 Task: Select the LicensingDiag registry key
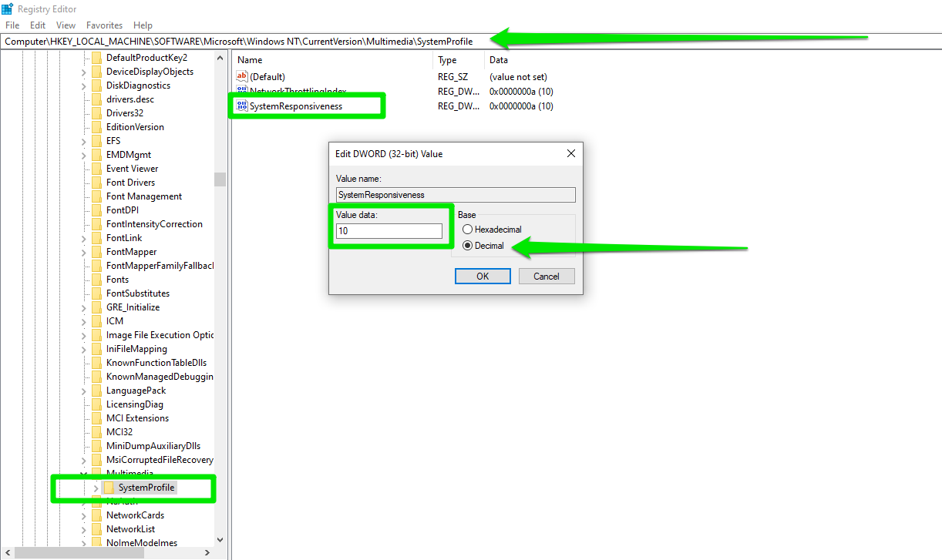pyautogui.click(x=135, y=404)
